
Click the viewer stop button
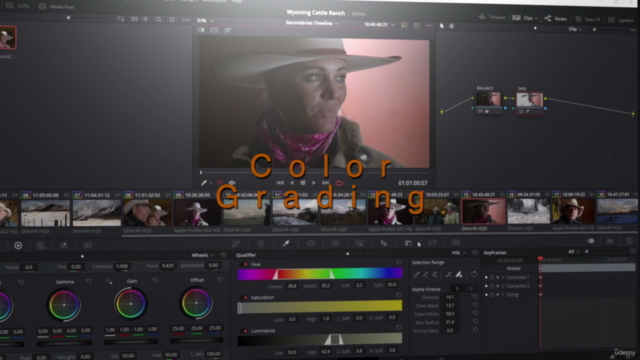click(x=302, y=183)
